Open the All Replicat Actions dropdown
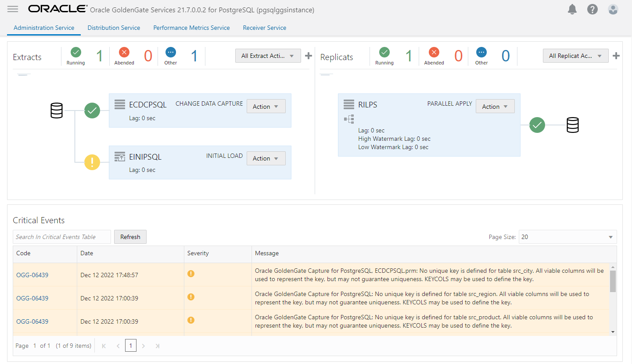 pos(575,56)
